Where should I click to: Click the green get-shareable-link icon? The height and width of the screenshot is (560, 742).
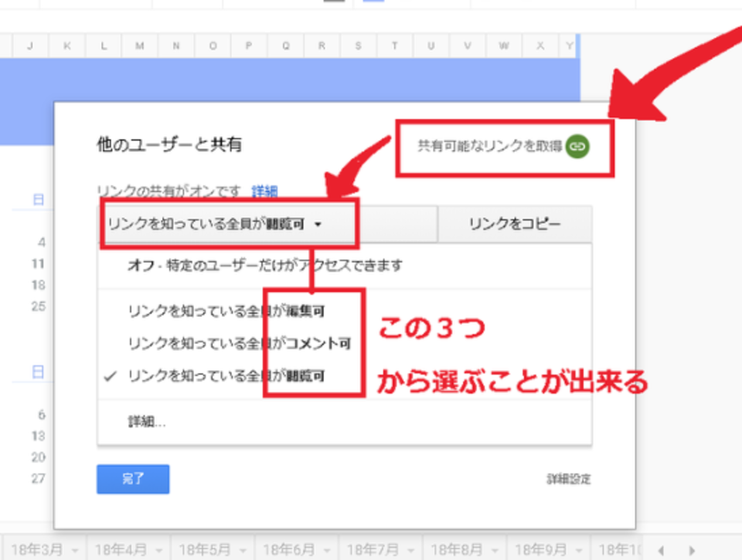(x=577, y=146)
